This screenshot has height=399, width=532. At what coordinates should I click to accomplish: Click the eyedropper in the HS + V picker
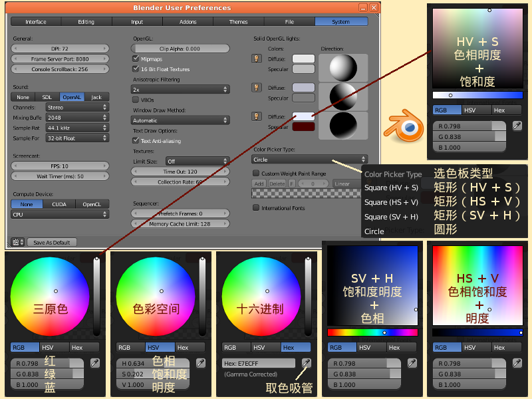click(x=517, y=363)
